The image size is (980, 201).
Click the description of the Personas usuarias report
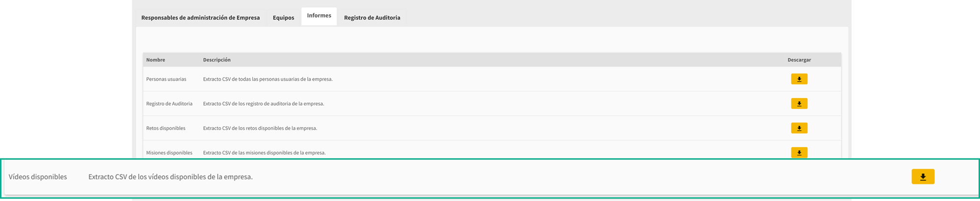point(268,79)
